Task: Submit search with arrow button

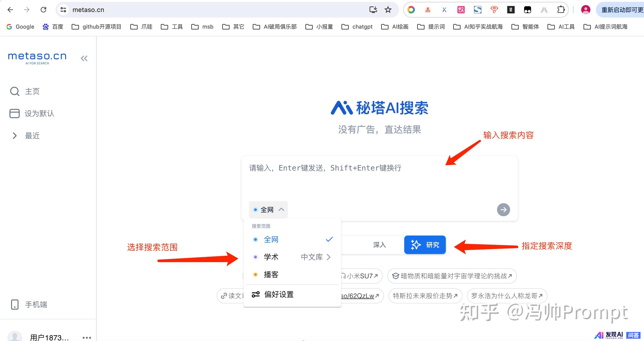Action: click(x=503, y=210)
